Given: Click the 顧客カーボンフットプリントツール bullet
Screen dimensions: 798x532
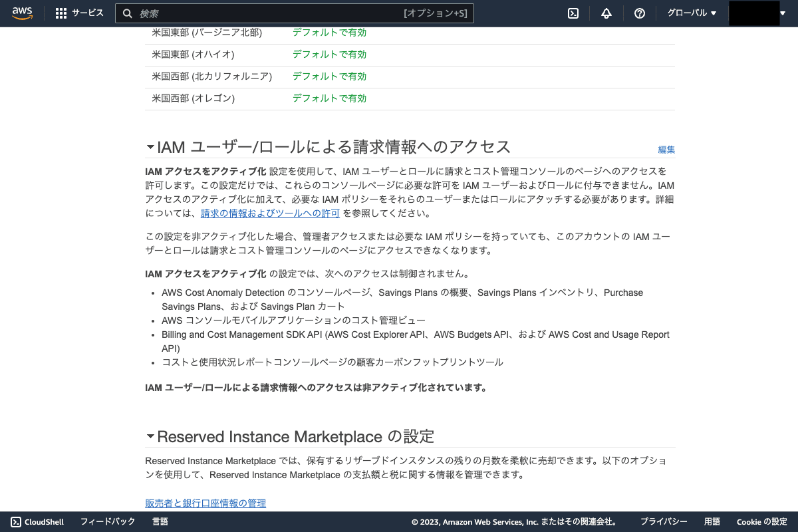Looking at the screenshot, I should coord(332,362).
